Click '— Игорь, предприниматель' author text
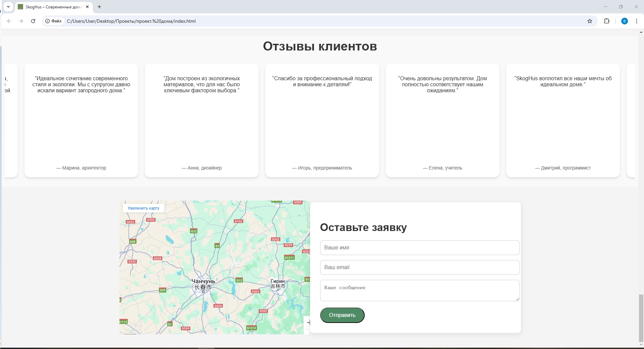The image size is (644, 349). pos(322,168)
